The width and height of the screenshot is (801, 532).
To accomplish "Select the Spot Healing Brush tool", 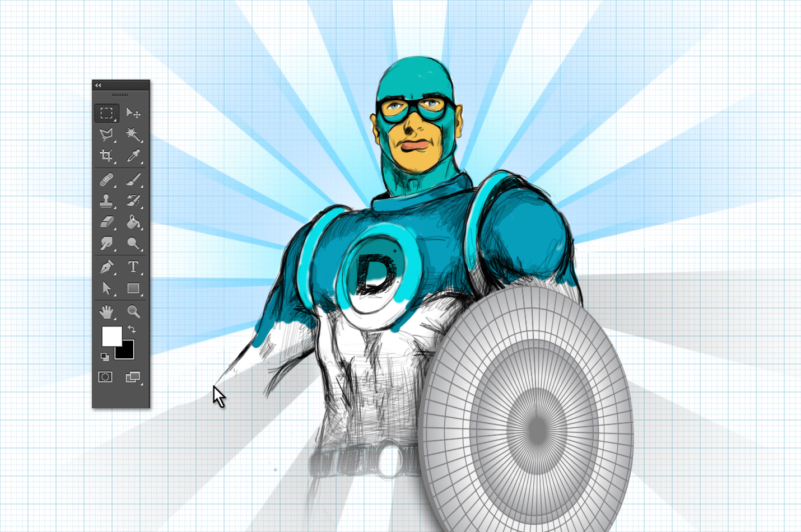I will [x=106, y=180].
